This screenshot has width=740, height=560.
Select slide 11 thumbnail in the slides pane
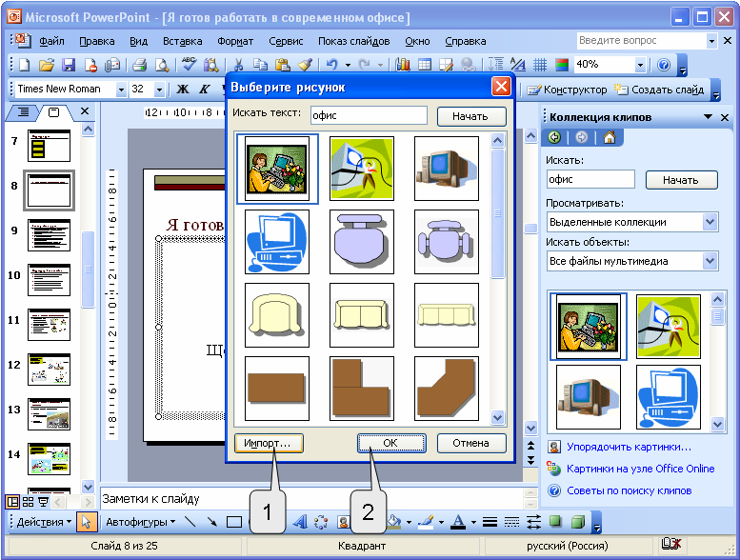(49, 325)
